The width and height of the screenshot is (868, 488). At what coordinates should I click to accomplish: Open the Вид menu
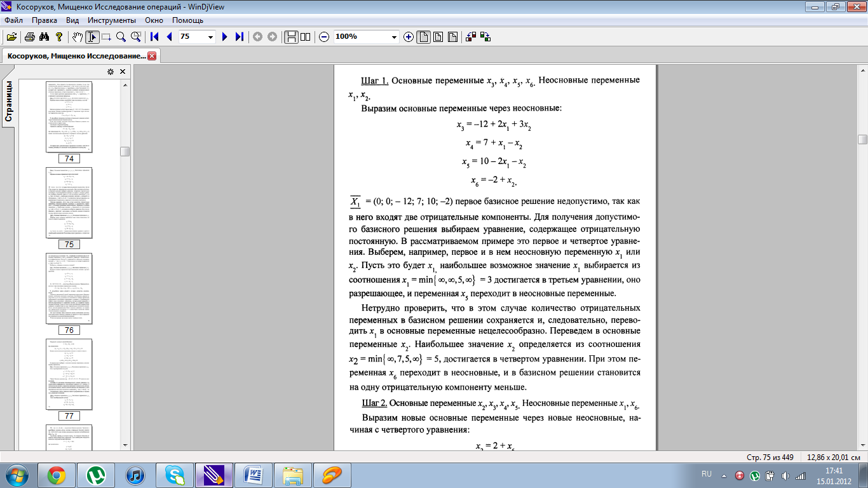coord(72,20)
